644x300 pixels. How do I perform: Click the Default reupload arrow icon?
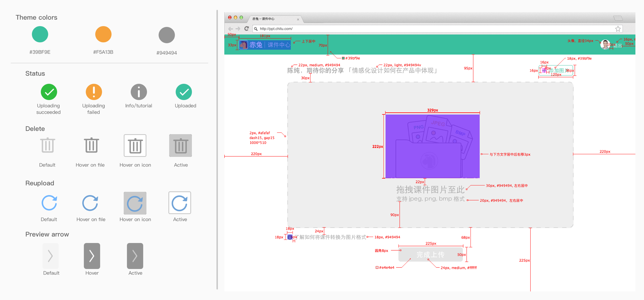pos(49,203)
